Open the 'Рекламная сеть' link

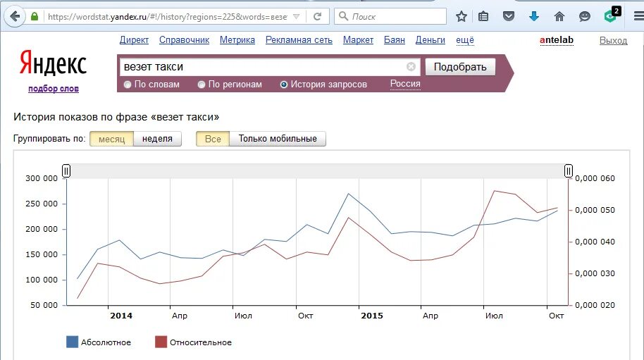click(x=299, y=40)
